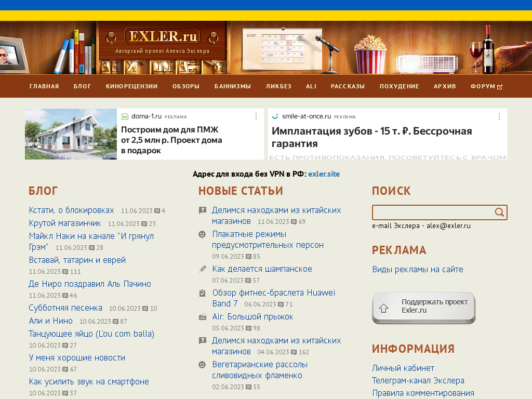This screenshot has width=532, height=399.
Task: Click comments icon for Вставай, татарин и еврей
Action: coord(65,272)
